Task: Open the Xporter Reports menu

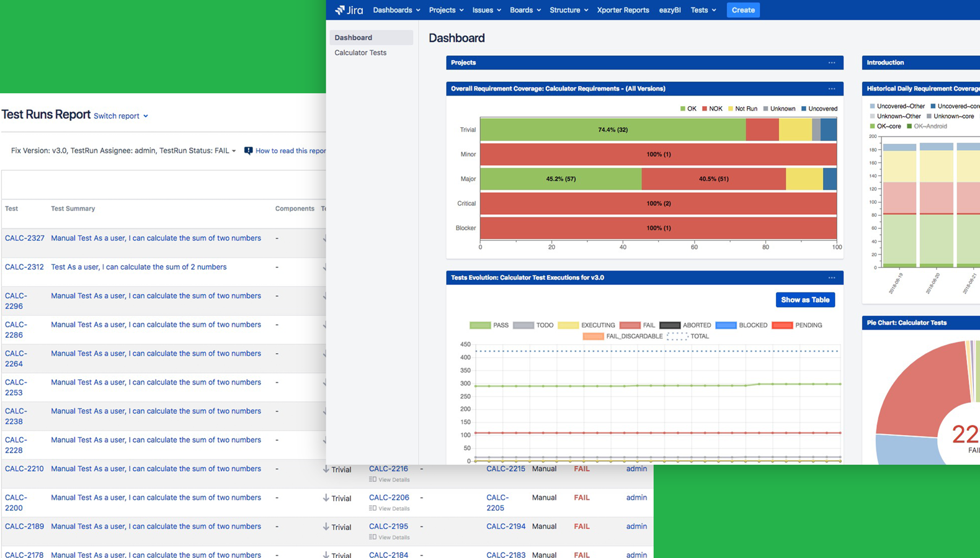Action: [623, 10]
